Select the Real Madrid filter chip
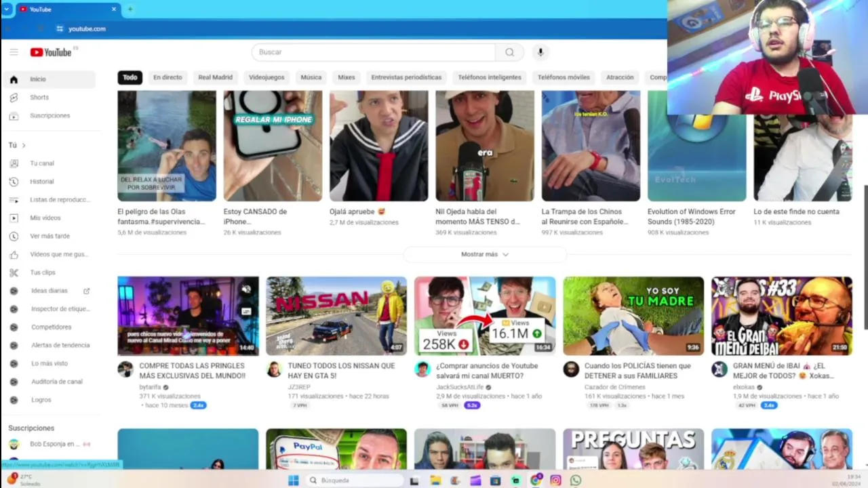868x488 pixels. click(215, 77)
